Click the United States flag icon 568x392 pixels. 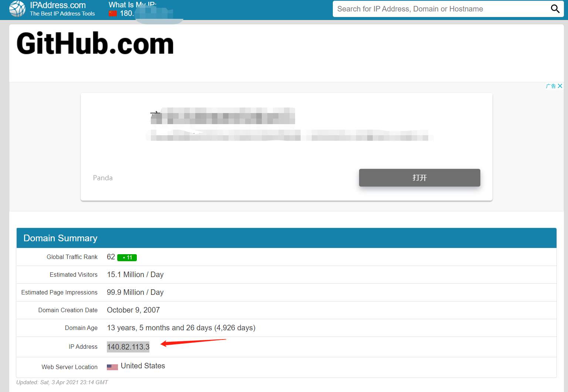click(x=112, y=367)
